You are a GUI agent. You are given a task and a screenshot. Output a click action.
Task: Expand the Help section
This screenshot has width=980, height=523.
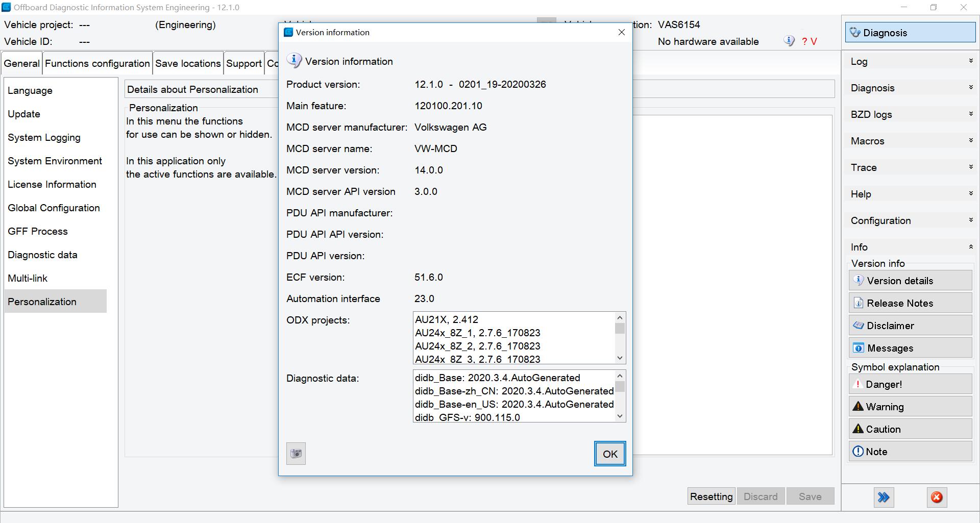point(911,194)
